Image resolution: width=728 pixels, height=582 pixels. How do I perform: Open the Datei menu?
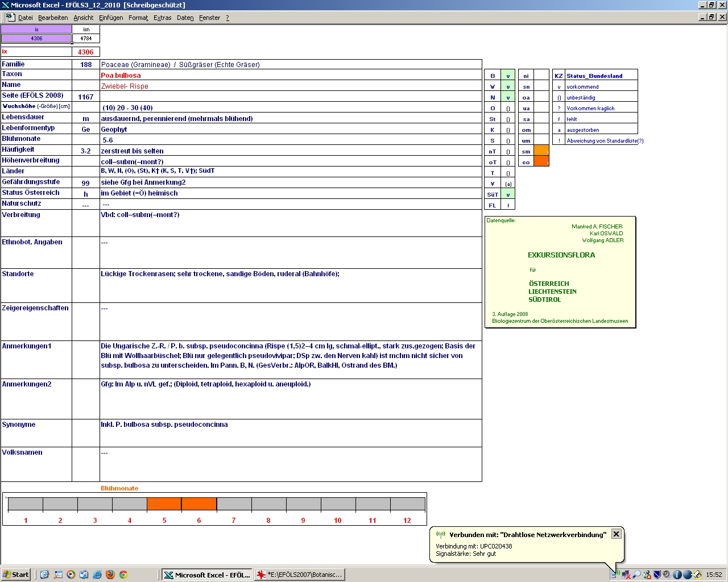[x=25, y=18]
